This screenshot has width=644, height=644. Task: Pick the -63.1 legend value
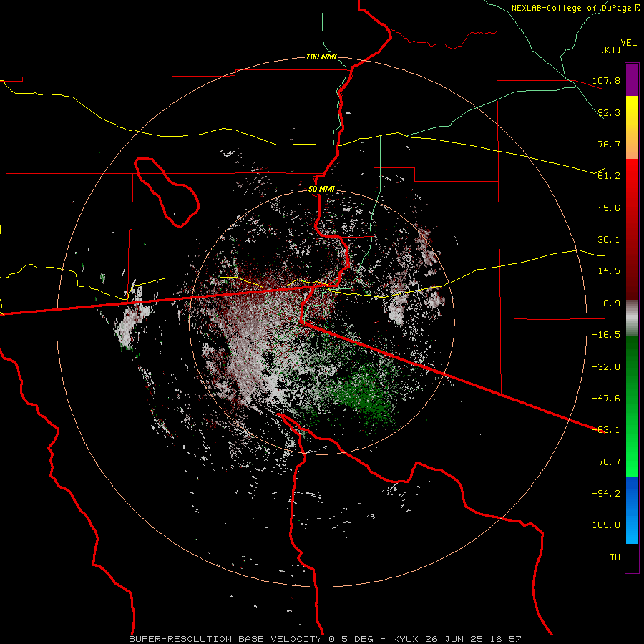coord(606,430)
